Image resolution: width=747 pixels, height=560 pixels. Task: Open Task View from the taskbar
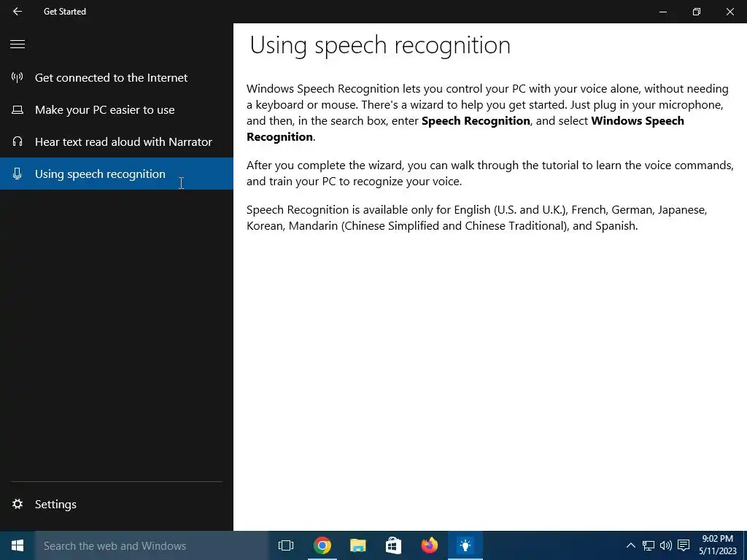tap(286, 545)
